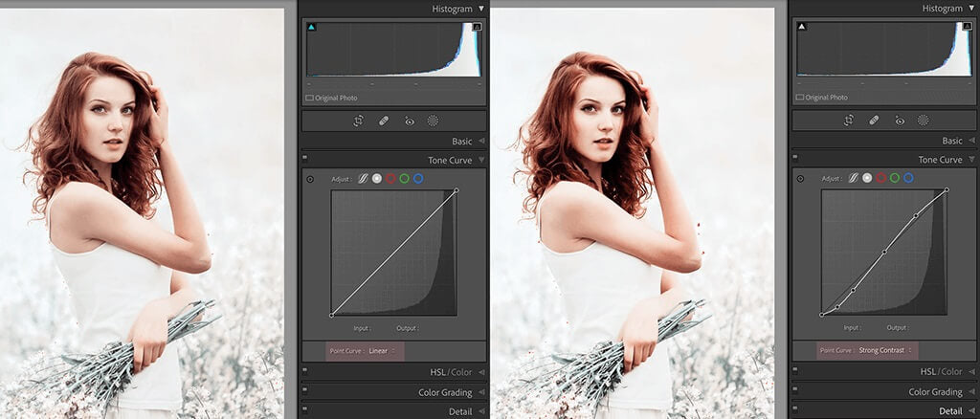
Task: Expand HSL / Color triangle in Linear curve panel
Action: click(x=481, y=372)
